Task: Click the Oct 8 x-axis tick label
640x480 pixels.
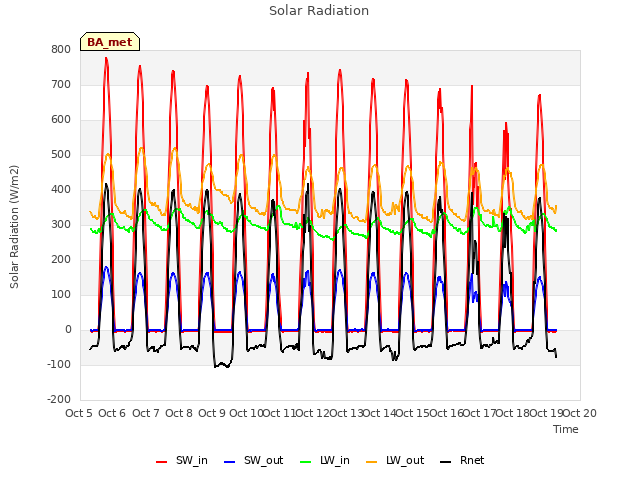Action: pyautogui.click(x=179, y=413)
